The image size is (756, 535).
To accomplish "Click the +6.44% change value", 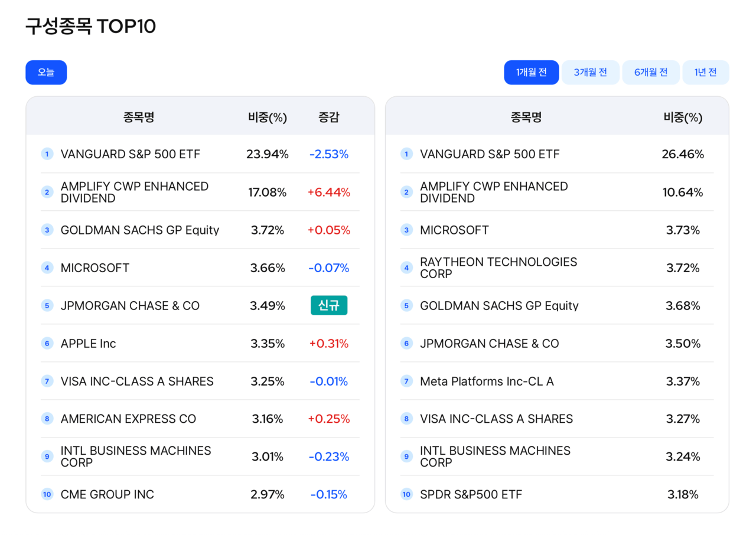I will 329,192.
